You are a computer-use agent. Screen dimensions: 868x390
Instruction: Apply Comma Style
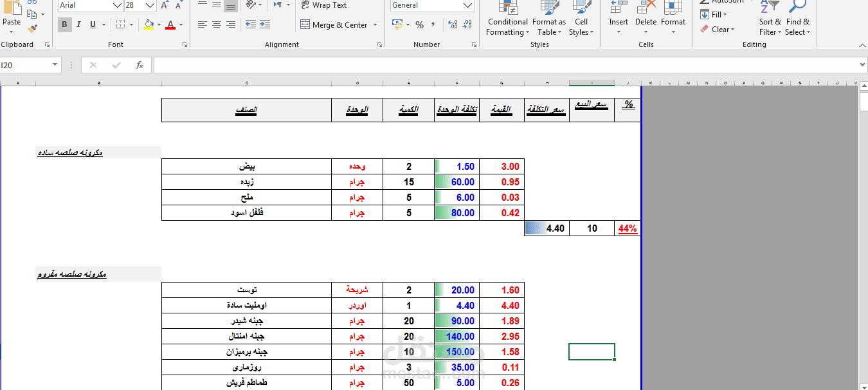(433, 25)
